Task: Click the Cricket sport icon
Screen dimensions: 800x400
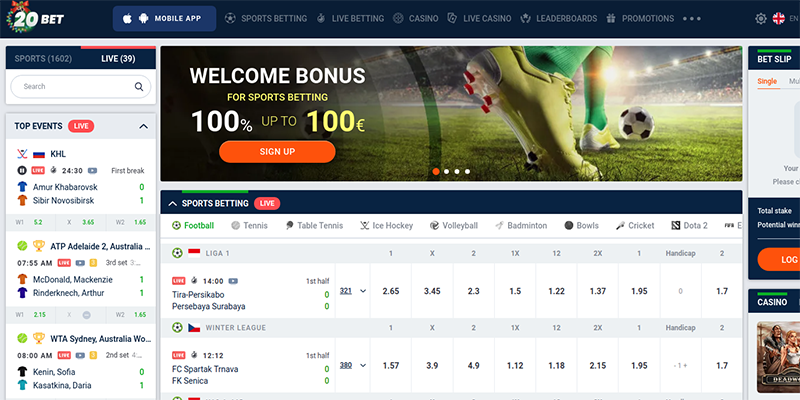Action: pos(620,226)
